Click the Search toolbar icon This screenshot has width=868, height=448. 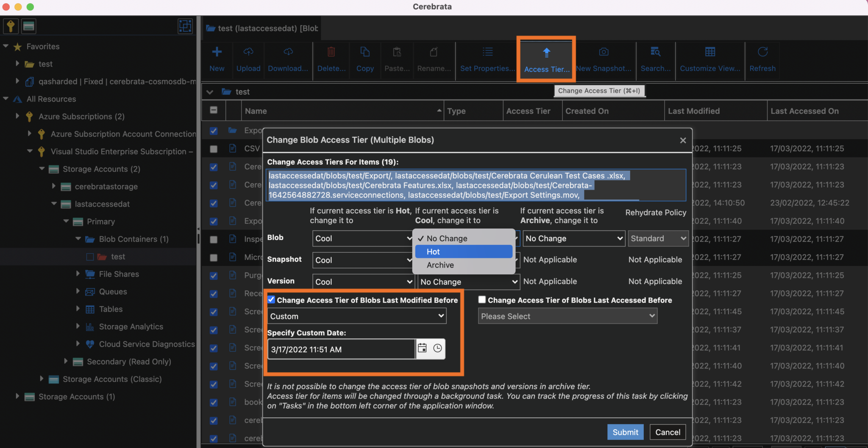point(655,59)
